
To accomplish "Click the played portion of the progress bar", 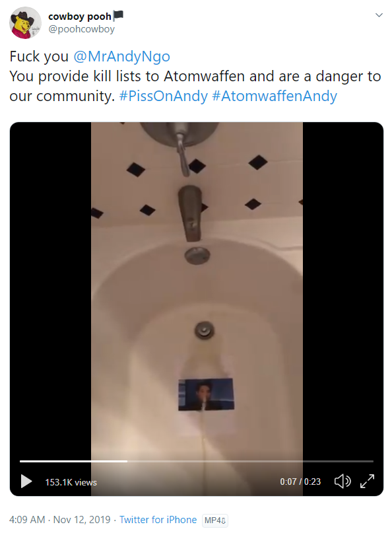I will click(x=73, y=461).
